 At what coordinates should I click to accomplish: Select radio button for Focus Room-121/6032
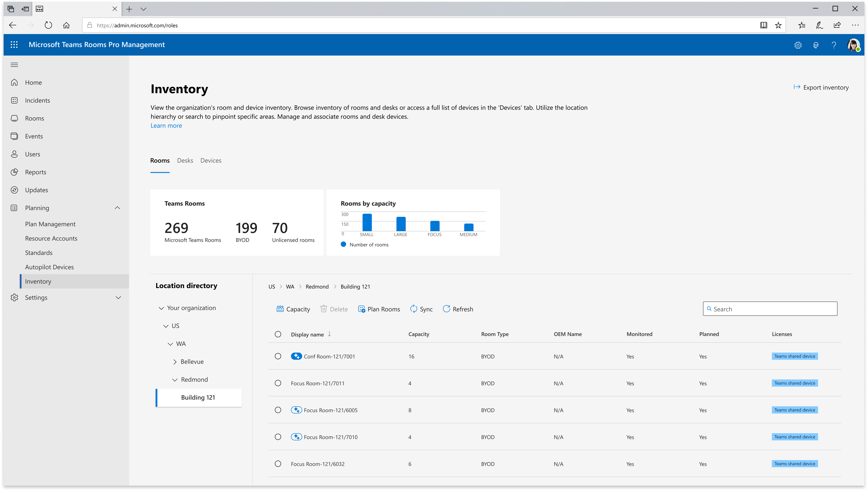[x=278, y=464]
